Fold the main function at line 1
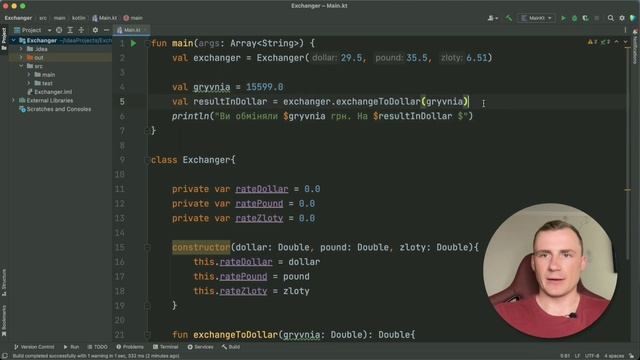 click(147, 43)
